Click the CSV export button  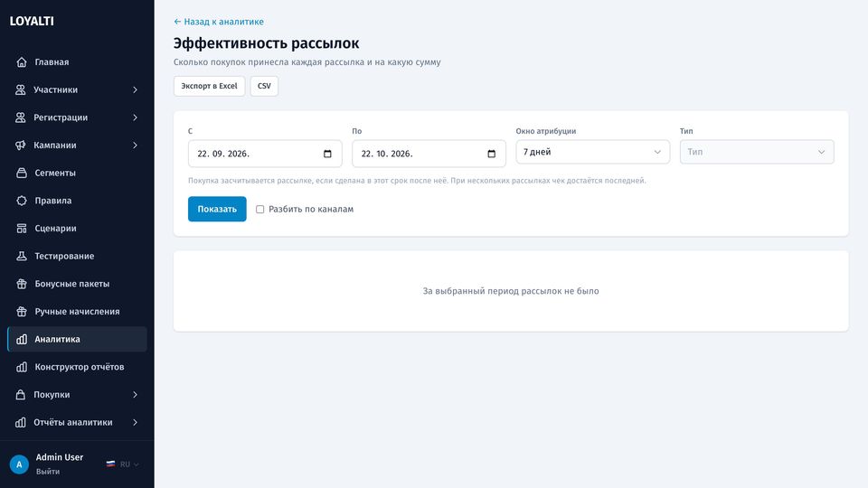click(x=264, y=86)
